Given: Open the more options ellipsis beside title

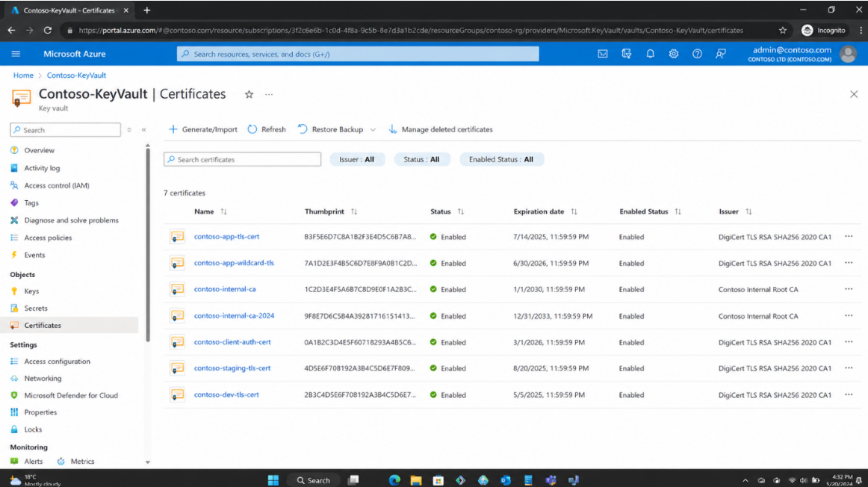Looking at the screenshot, I should [x=269, y=95].
